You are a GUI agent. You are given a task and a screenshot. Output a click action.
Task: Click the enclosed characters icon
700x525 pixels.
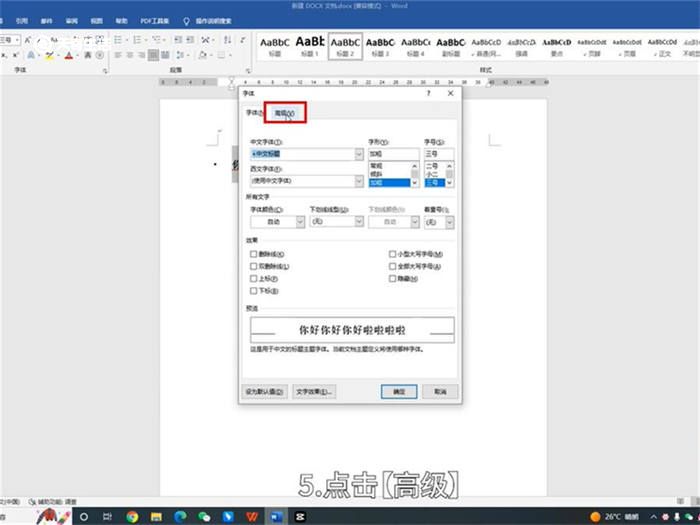tap(100, 55)
